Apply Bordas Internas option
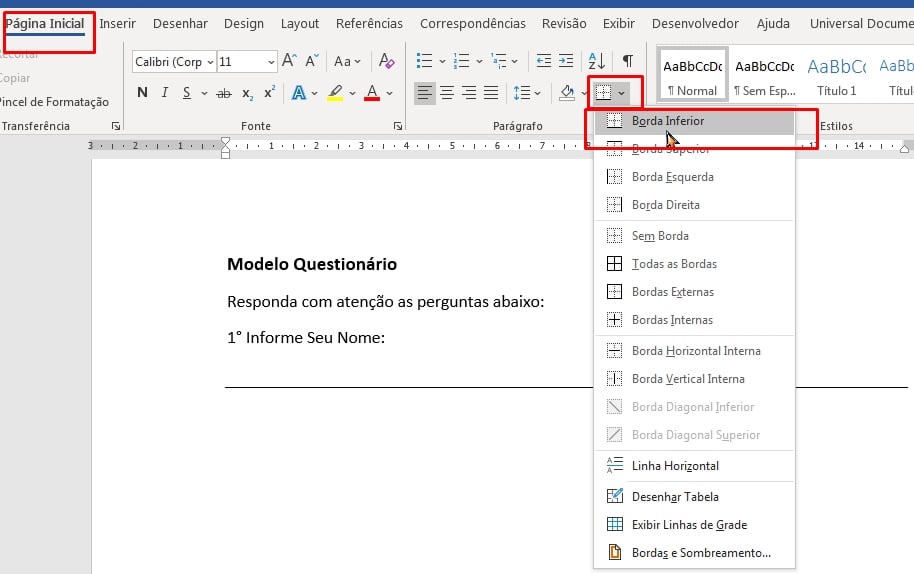914x574 pixels. [x=694, y=320]
